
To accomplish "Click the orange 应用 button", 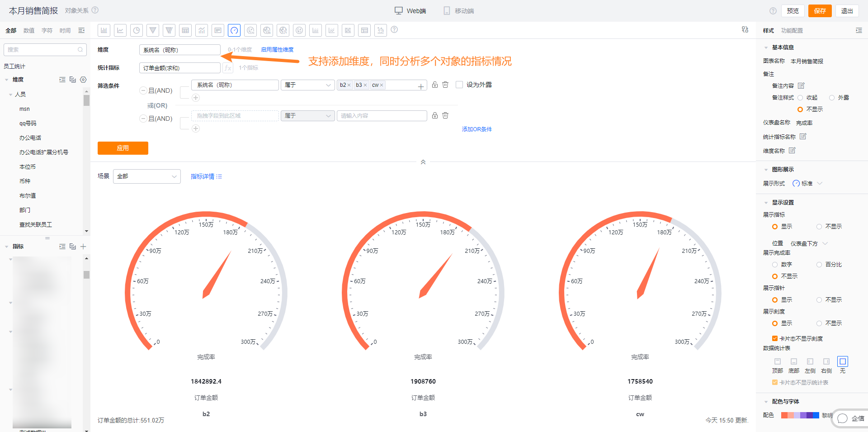I will tap(123, 148).
